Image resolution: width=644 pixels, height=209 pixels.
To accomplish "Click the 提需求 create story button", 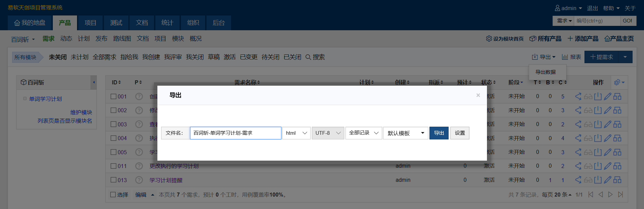I will [x=601, y=57].
